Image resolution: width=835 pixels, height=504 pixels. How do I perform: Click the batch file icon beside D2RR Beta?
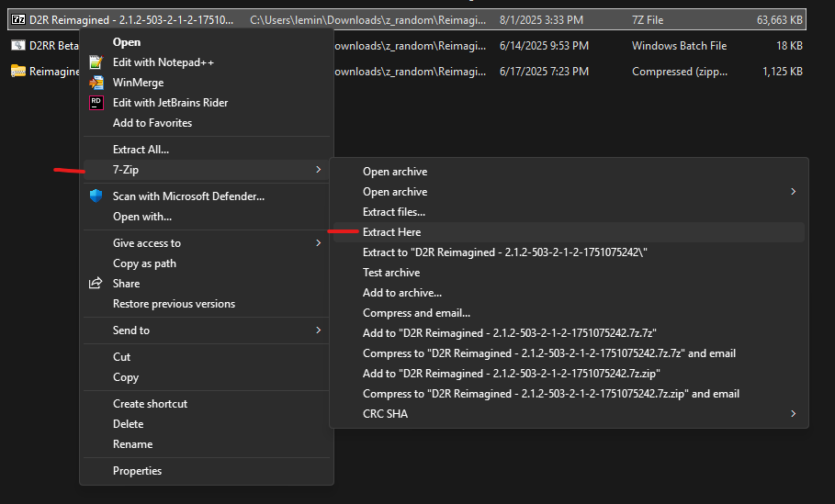(18, 46)
